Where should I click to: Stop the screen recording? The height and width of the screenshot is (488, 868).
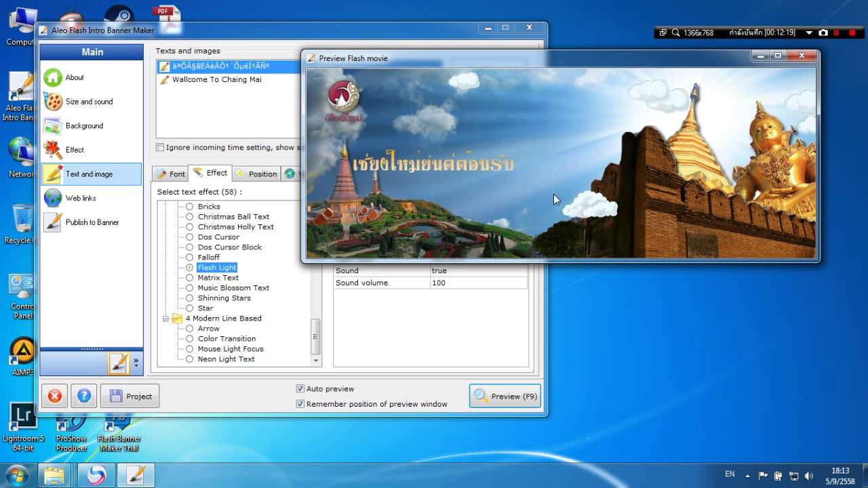(x=852, y=33)
